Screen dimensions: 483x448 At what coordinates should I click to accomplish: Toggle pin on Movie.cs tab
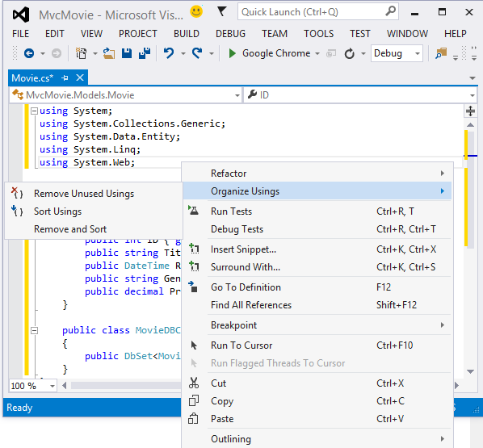tap(65, 78)
